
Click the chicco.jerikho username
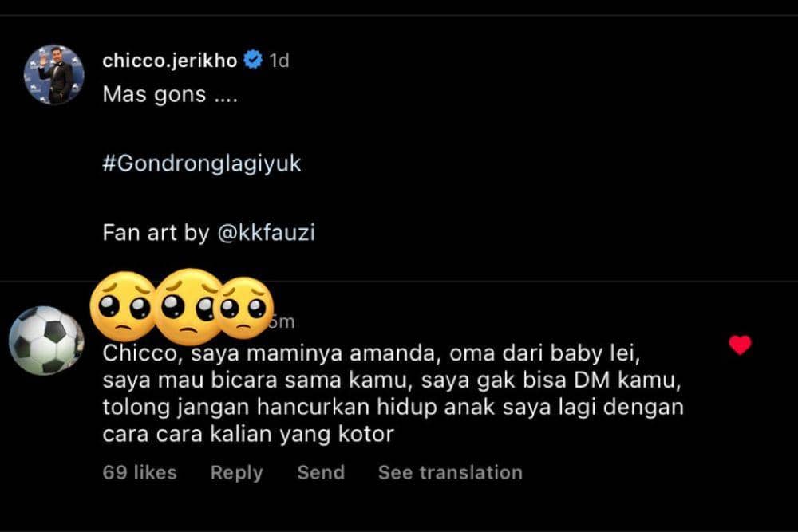(170, 60)
